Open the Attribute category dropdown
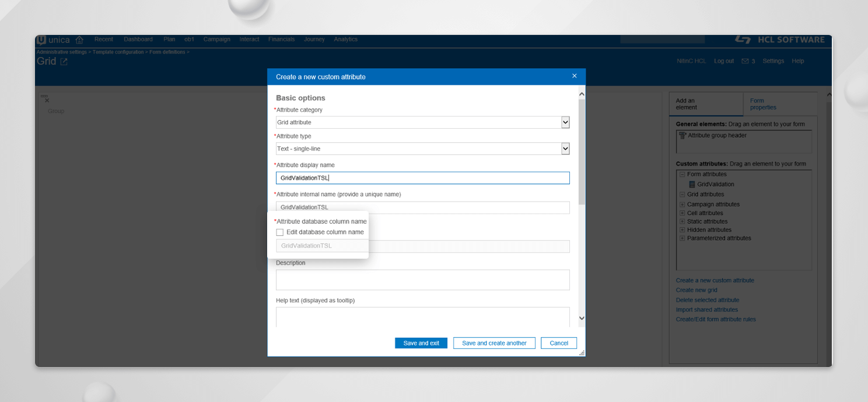Image resolution: width=868 pixels, height=402 pixels. 565,122
